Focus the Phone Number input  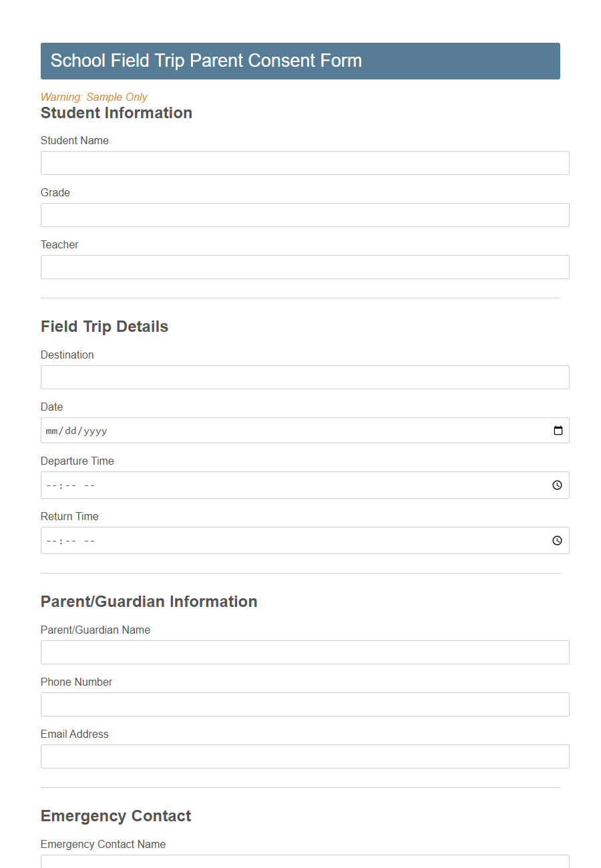[x=305, y=704]
